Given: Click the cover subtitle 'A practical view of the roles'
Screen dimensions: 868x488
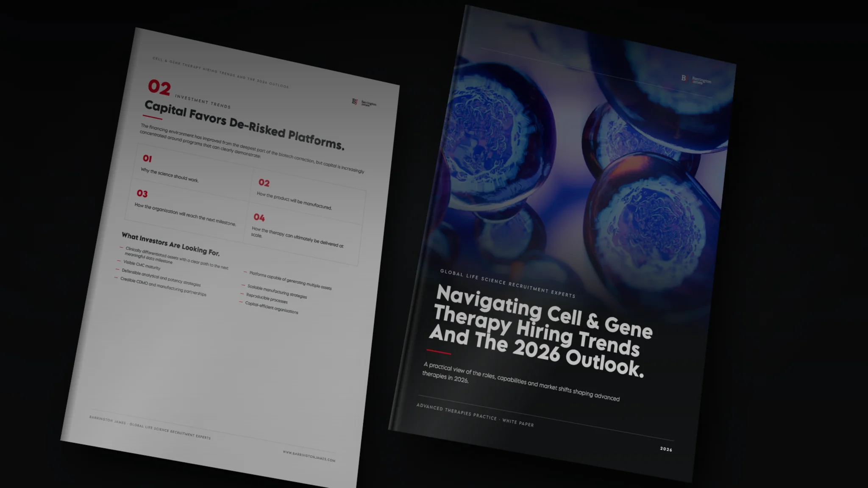Looking at the screenshot, I should [521, 381].
